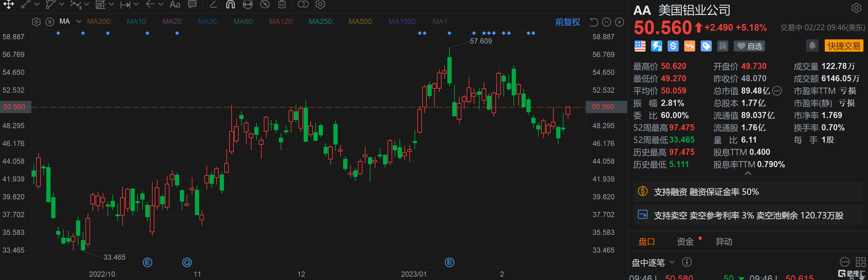Open the 前复权 adjustment selector

click(x=567, y=22)
